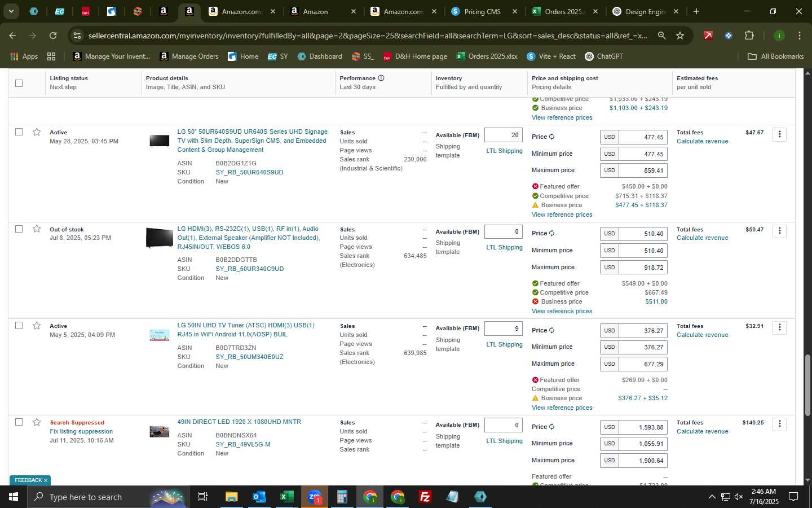This screenshot has height=508, width=812.
Task: Check the B0B2DDGTTB listing checkbox
Action: (x=19, y=229)
